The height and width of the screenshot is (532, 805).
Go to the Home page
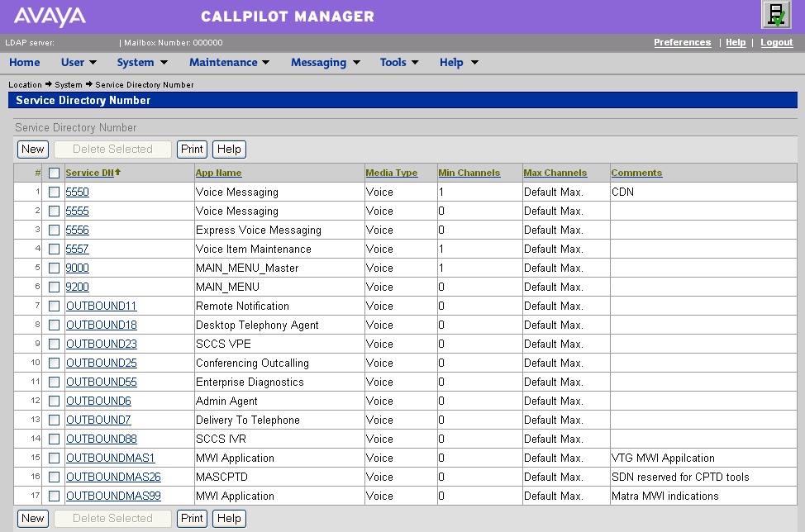click(x=25, y=63)
